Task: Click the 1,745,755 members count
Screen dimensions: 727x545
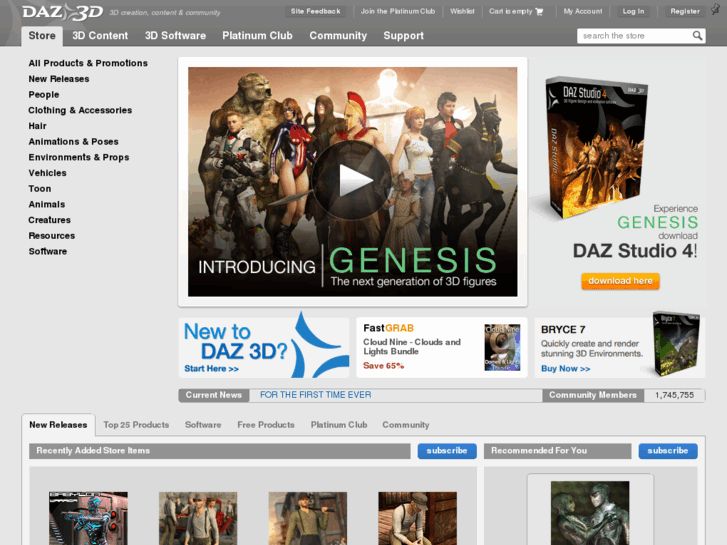Action: pyautogui.click(x=674, y=395)
